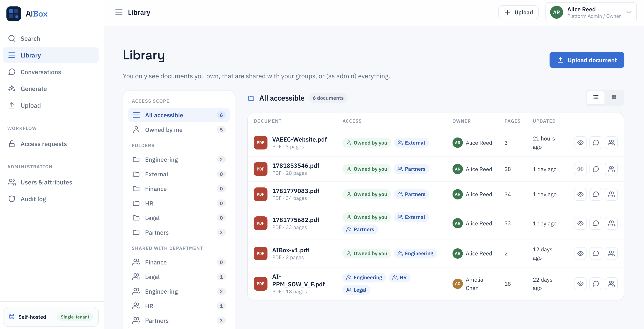Manage groups for AI-PPM_SOW_V_F.pdf
This screenshot has width=644, height=329.
[611, 284]
